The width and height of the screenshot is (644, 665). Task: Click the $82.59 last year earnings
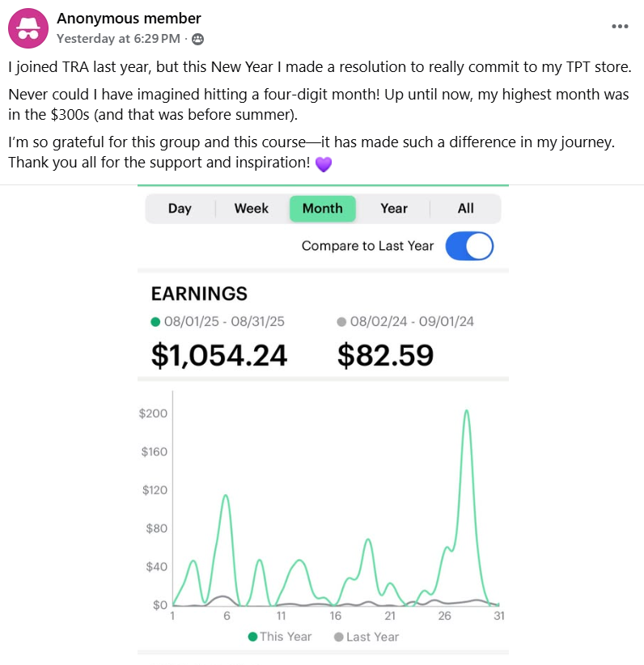385,354
